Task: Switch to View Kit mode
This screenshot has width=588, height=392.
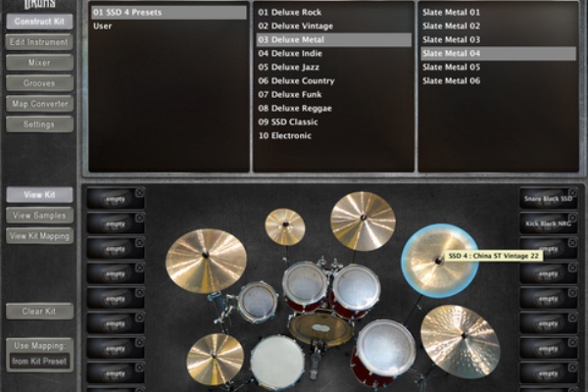Action: [x=39, y=195]
